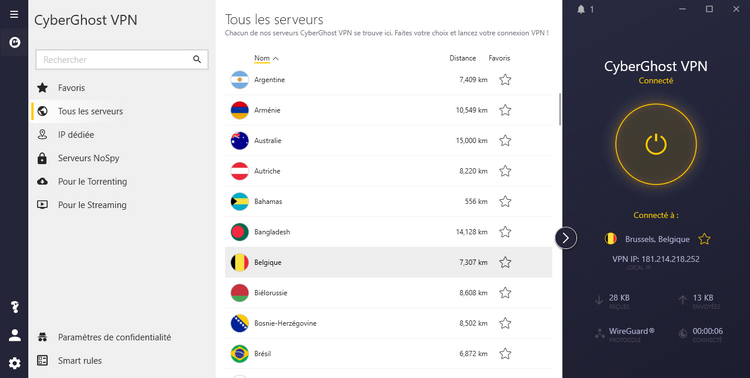The image size is (750, 378).
Task: Select the Australie server row
Action: click(x=388, y=141)
